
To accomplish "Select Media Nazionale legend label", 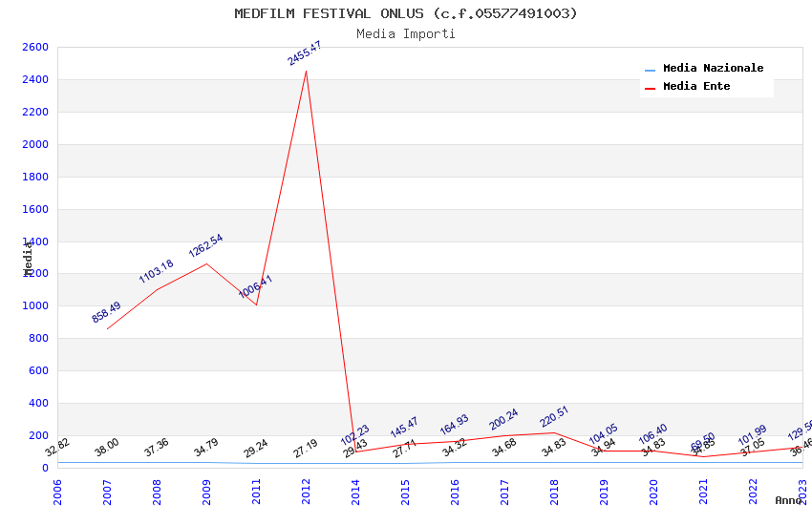I will click(x=713, y=68).
